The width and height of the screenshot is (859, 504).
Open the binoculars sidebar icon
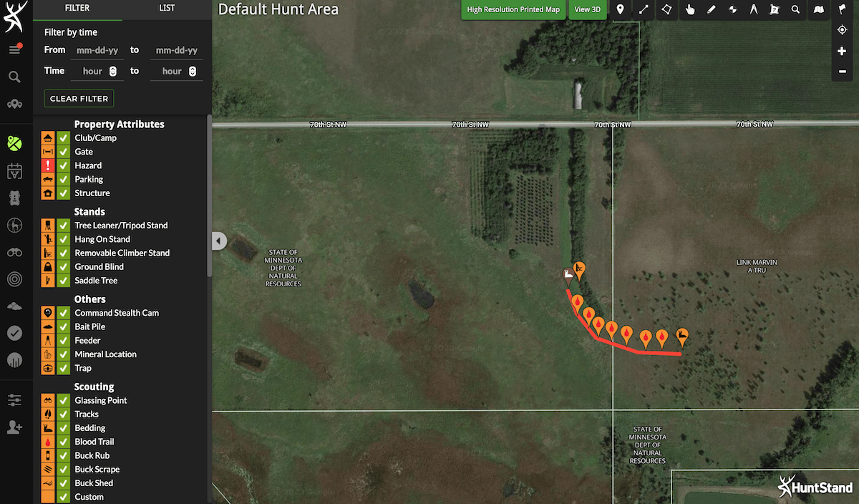click(x=14, y=252)
